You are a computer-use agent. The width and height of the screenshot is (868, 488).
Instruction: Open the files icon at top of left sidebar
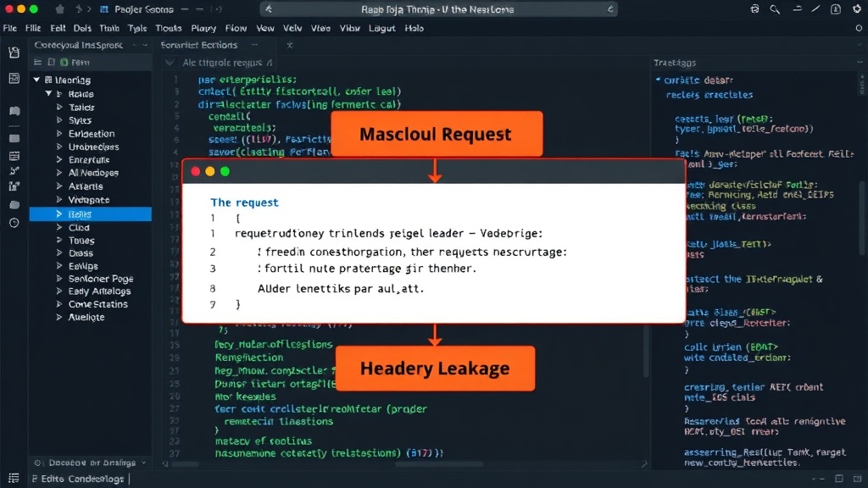tap(14, 53)
